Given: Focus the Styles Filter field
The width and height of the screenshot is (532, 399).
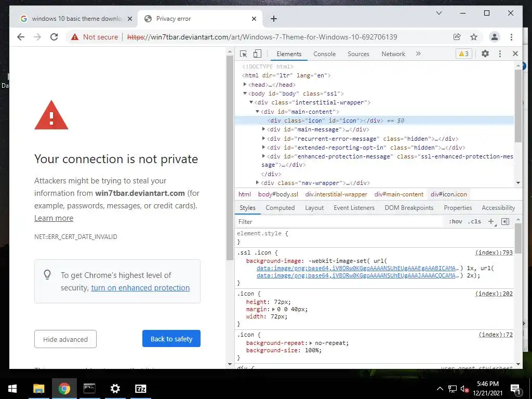Looking at the screenshot, I should pyautogui.click(x=340, y=221).
